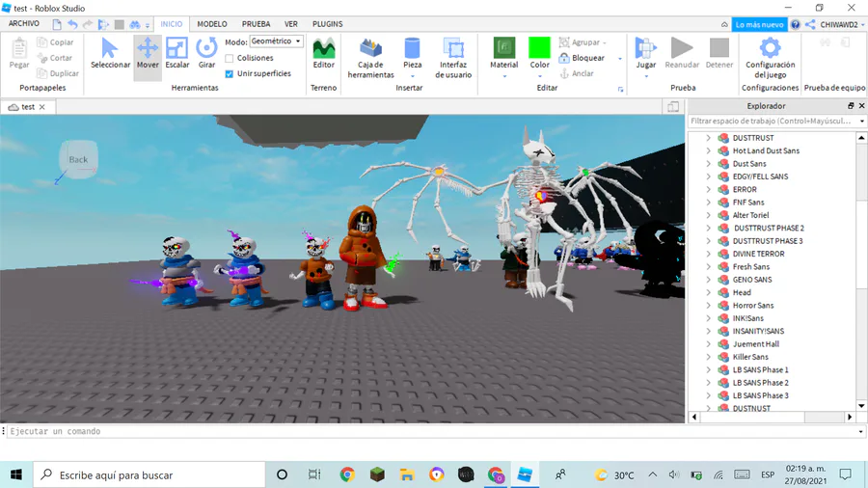Open the terrain Editor
The height and width of the screenshot is (488, 868).
click(x=323, y=54)
